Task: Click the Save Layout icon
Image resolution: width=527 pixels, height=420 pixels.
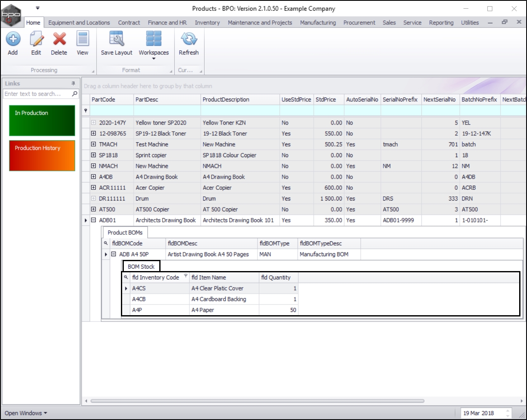Action: 116,39
